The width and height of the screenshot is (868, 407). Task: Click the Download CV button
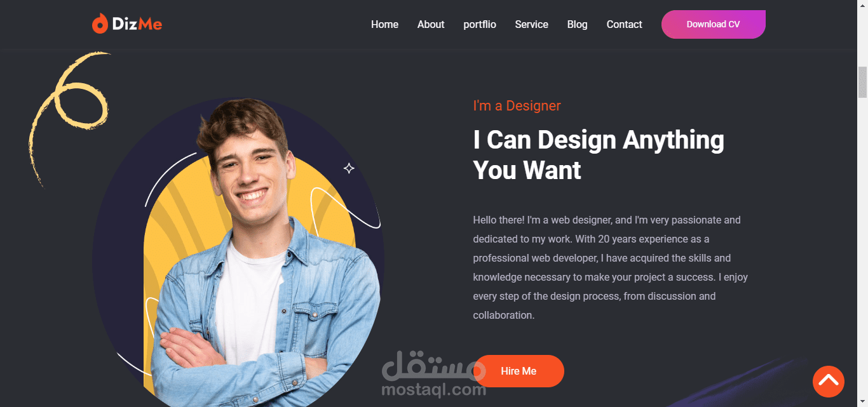(x=713, y=24)
